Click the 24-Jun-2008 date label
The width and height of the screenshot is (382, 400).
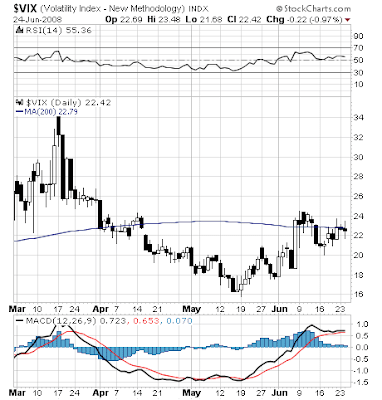click(38, 19)
